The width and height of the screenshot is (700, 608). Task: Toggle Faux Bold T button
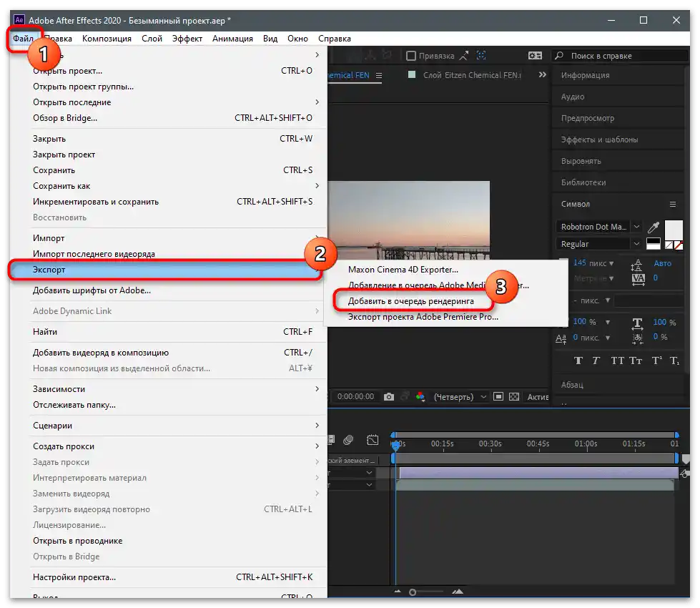(x=578, y=361)
